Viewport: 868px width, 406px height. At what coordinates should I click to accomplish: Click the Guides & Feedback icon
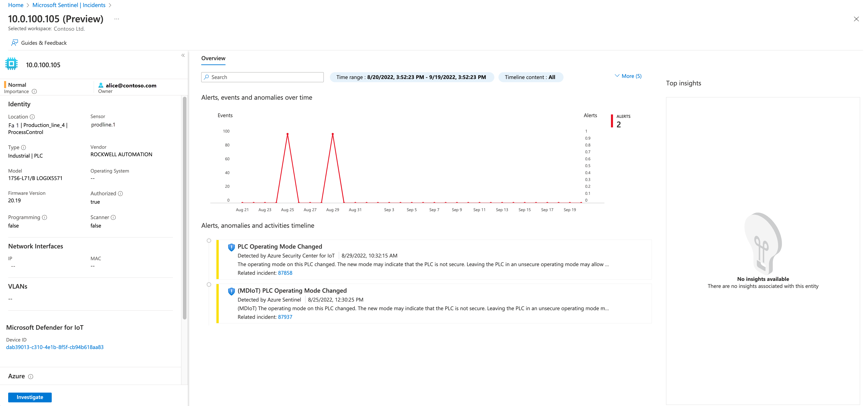pos(15,43)
